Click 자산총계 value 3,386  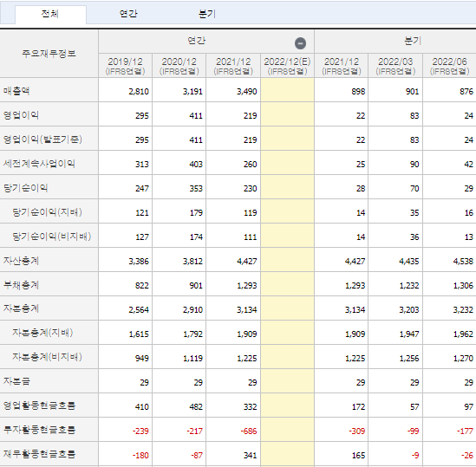139,262
